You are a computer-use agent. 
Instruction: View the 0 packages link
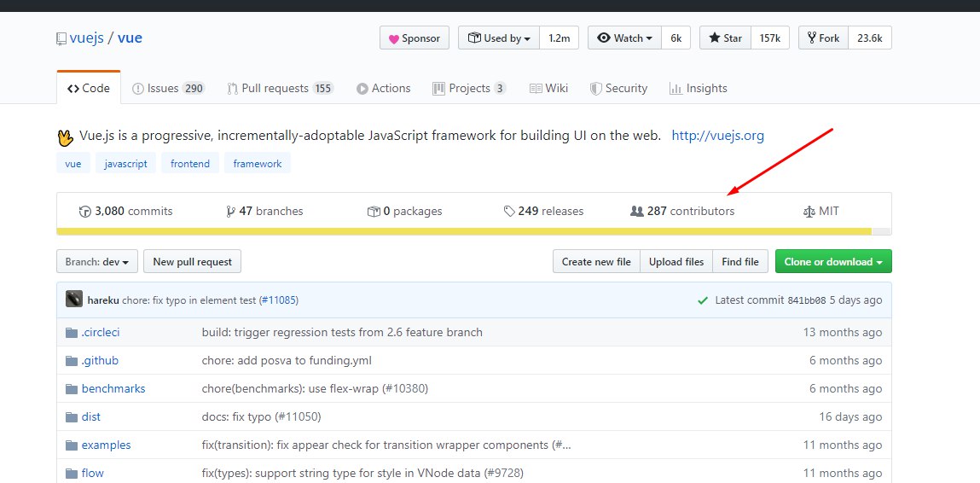pyautogui.click(x=404, y=211)
